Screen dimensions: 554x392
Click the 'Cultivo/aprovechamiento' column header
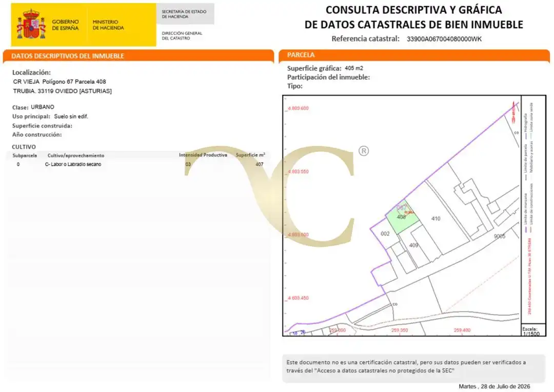(76, 155)
